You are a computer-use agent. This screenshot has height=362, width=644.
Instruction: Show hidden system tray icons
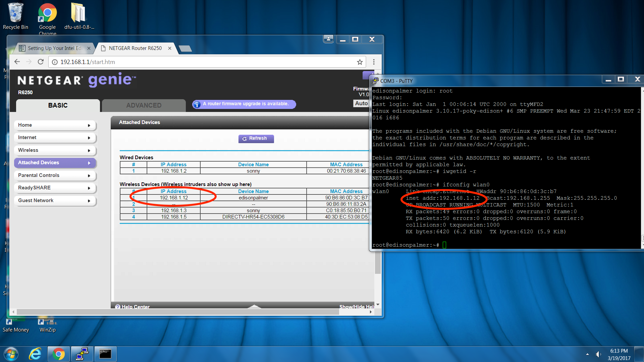587,354
